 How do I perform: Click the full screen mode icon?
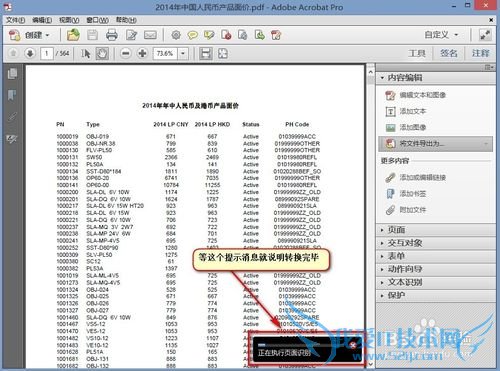click(485, 35)
